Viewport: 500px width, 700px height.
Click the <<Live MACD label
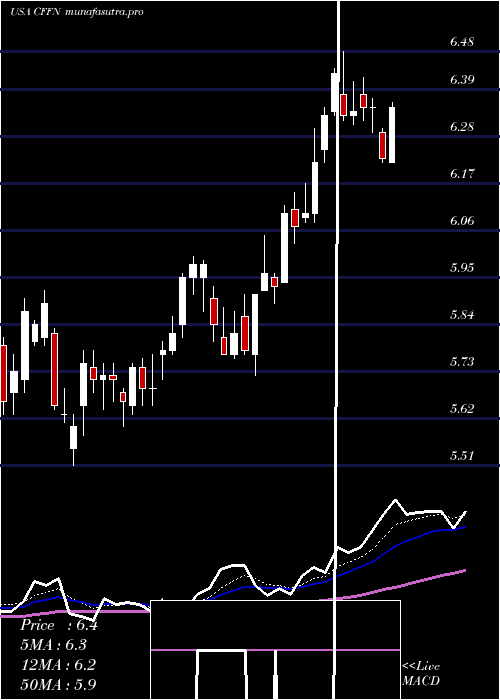tap(421, 673)
